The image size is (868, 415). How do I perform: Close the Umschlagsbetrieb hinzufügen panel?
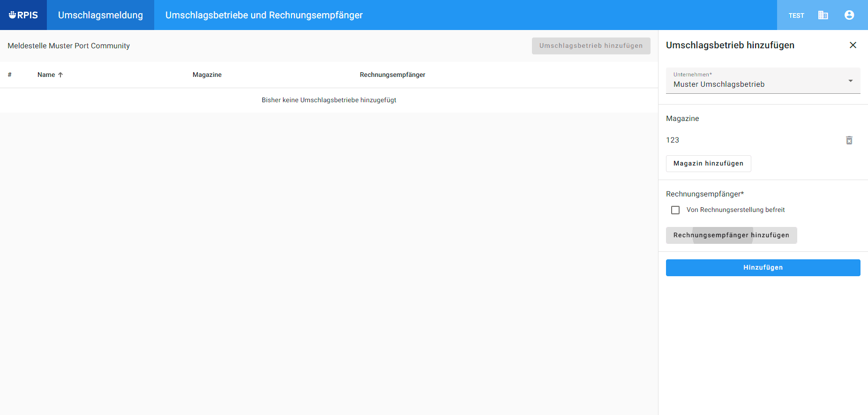[853, 45]
